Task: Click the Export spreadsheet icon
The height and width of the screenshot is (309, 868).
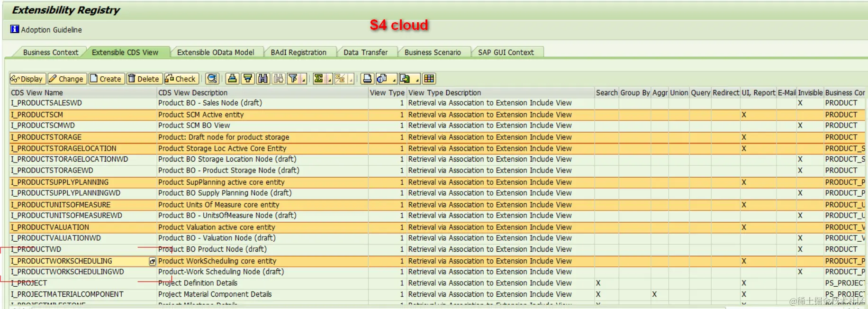Action: (405, 79)
